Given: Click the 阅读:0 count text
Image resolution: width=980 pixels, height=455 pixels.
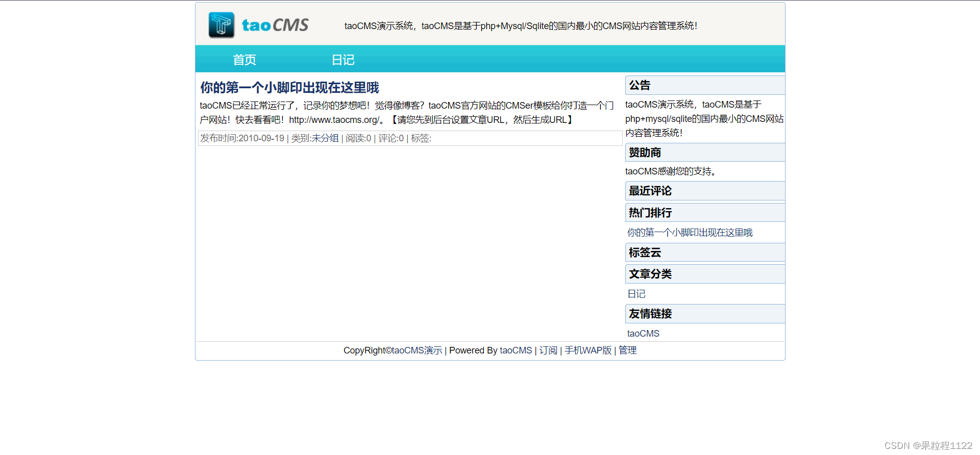Looking at the screenshot, I should (358, 138).
